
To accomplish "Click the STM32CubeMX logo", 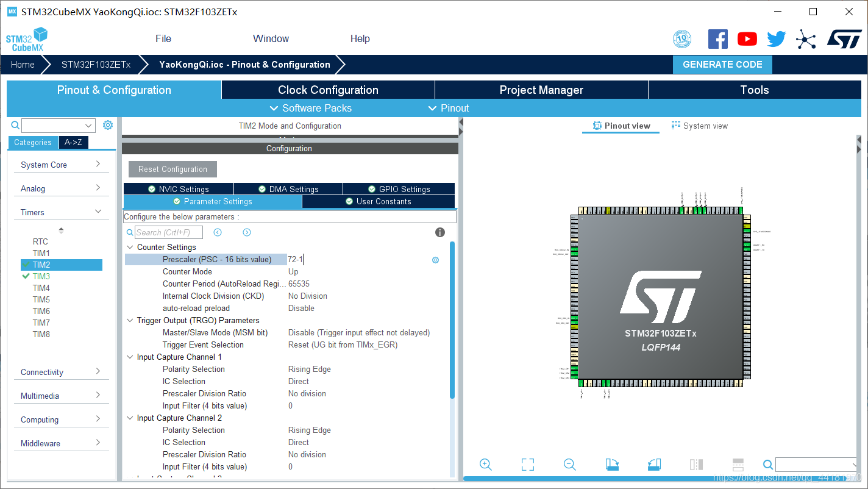I will point(27,40).
